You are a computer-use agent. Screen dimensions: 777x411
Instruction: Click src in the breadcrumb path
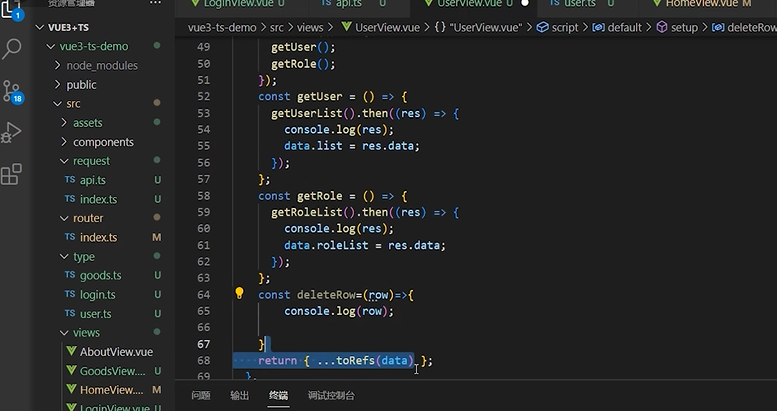277,27
